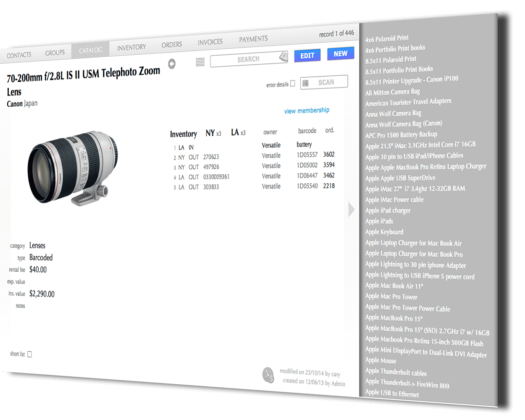
Task: Select American Tourister Travel Adapters
Action: (408, 102)
